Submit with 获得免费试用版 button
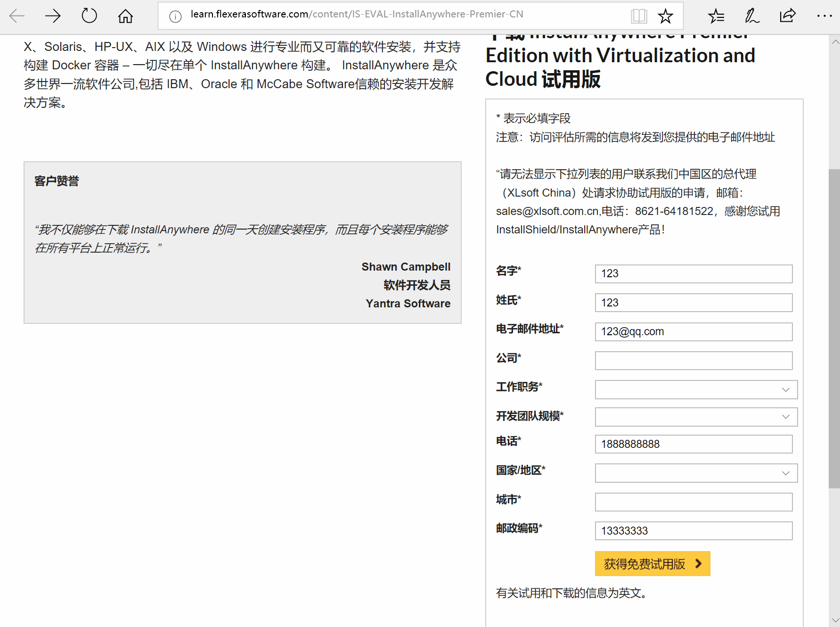840x627 pixels. coord(652,564)
